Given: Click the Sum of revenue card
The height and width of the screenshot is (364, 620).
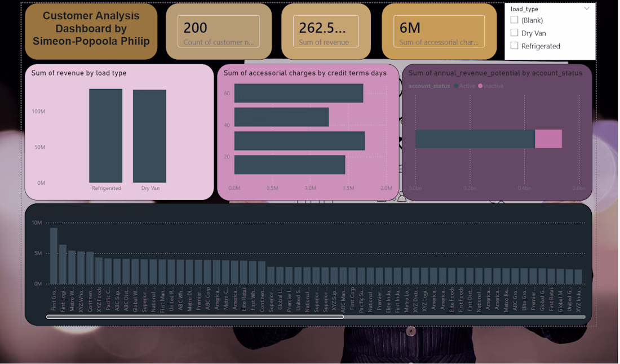Looking at the screenshot, I should (326, 31).
